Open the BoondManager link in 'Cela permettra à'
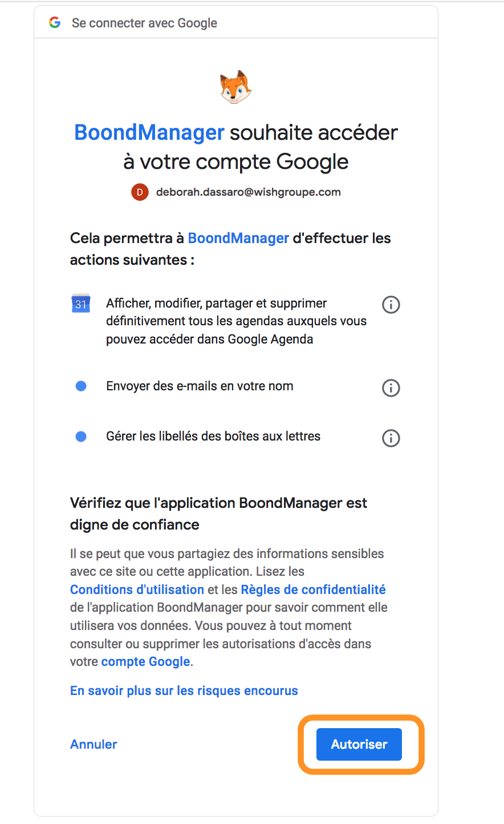504x824 pixels. (x=238, y=238)
